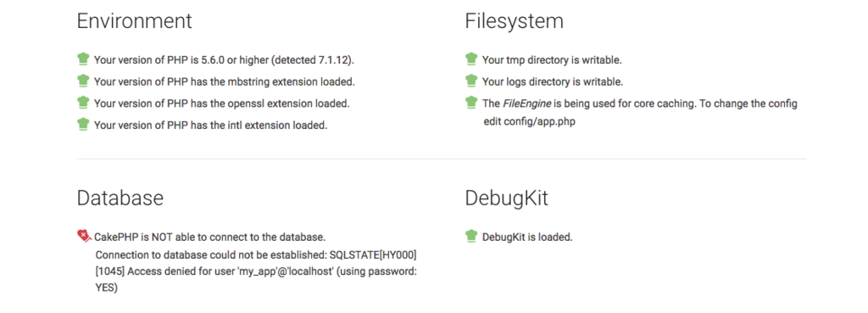Click the SQLSTATE[HY000] connection error message
Screen dimensions: 868x313
256,254
